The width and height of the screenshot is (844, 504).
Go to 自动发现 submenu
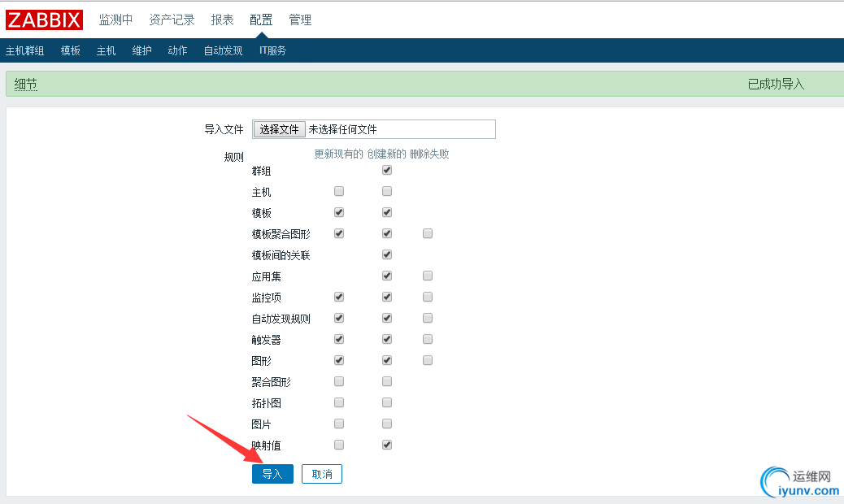point(224,50)
